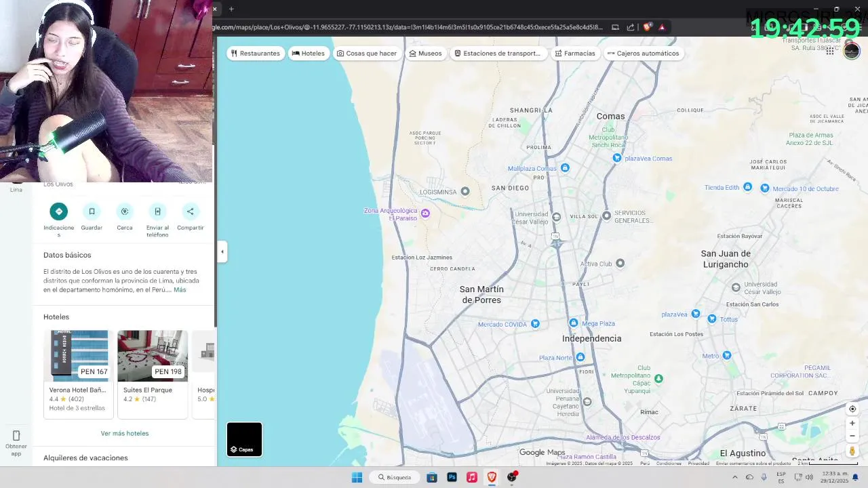
Task: Click the Comas district label
Action: pyautogui.click(x=610, y=116)
